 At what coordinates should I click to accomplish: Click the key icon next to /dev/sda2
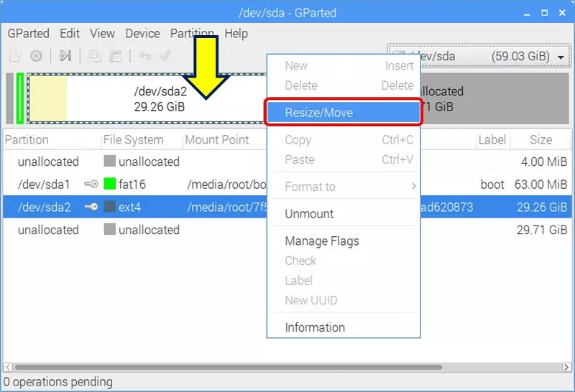click(x=91, y=207)
